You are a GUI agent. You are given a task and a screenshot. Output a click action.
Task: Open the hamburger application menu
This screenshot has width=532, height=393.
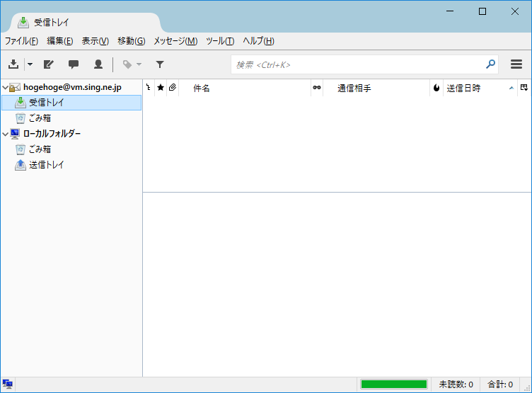click(516, 64)
